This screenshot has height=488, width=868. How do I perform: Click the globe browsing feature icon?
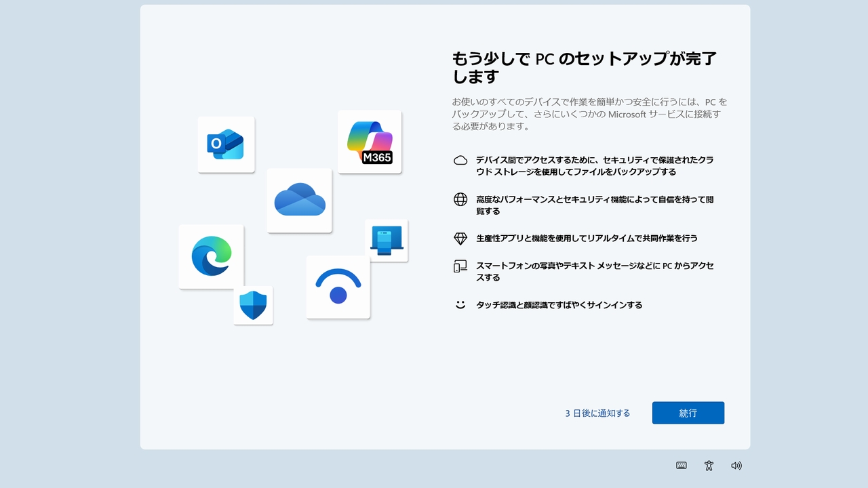[x=460, y=199]
